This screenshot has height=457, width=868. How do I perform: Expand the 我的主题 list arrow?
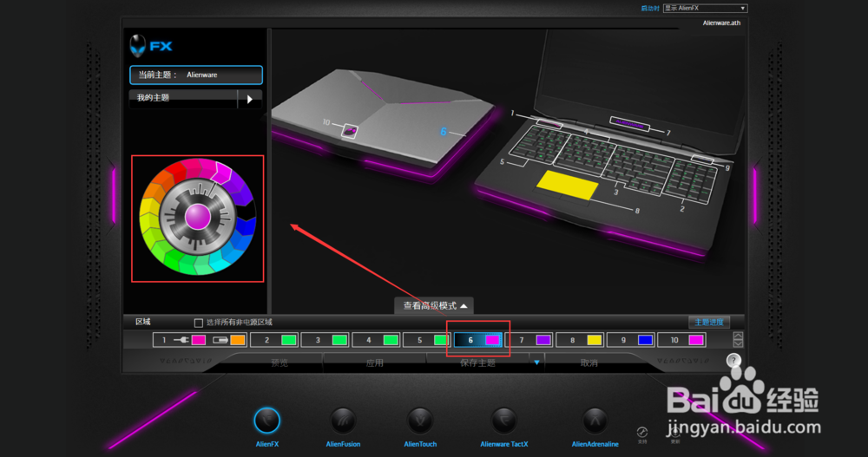tap(250, 99)
